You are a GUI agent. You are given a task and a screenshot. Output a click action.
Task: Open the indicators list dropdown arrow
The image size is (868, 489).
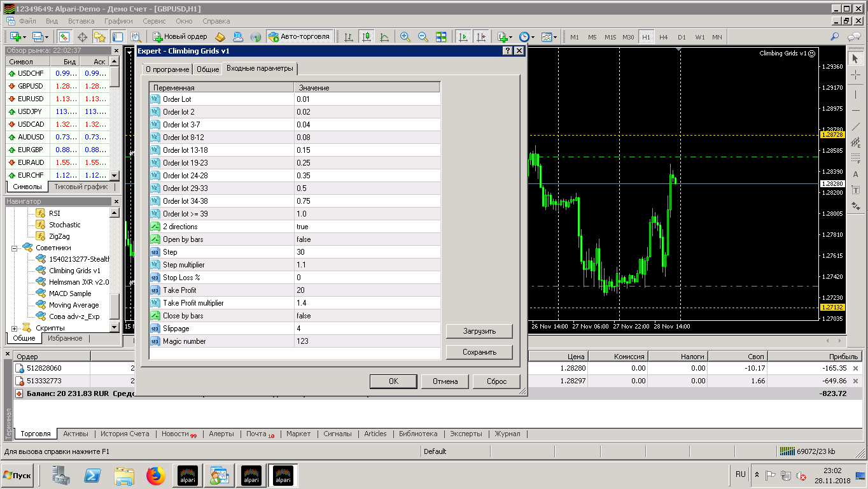coord(510,37)
